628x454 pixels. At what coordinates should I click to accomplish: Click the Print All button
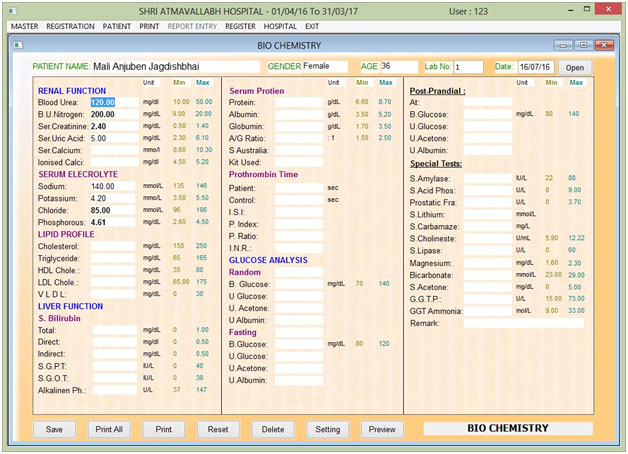click(x=108, y=429)
